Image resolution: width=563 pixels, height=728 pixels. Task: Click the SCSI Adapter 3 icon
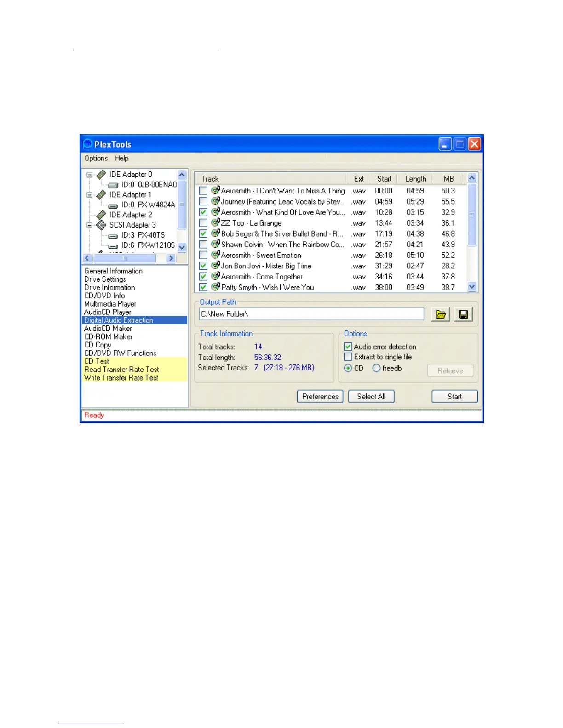[x=101, y=225]
